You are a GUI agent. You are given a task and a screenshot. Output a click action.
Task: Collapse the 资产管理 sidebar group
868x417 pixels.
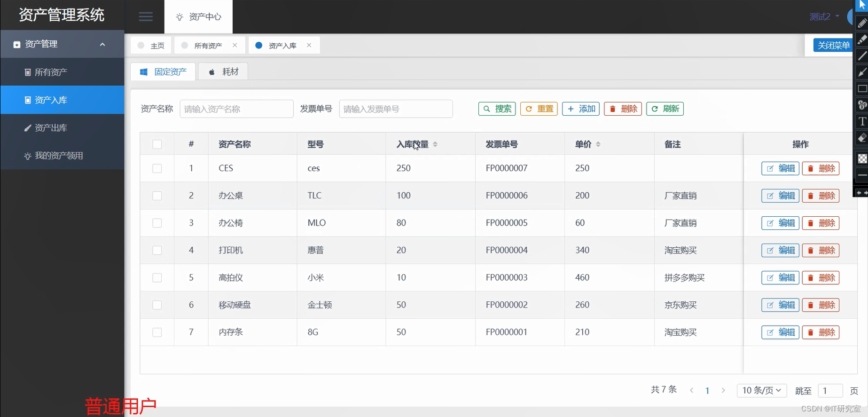click(x=62, y=44)
